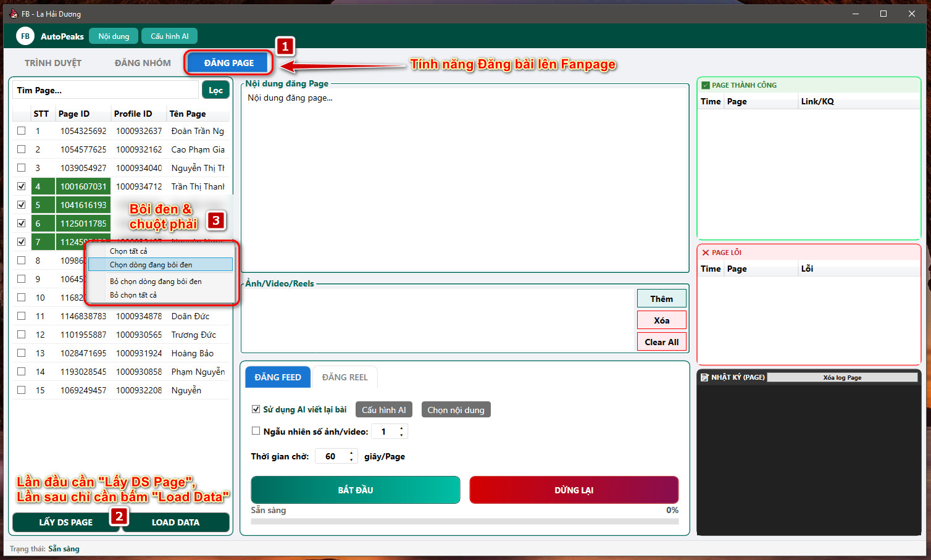Switch to the ĐĂNG REEL tab
Viewport: 931px width, 560px height.
[x=344, y=377]
